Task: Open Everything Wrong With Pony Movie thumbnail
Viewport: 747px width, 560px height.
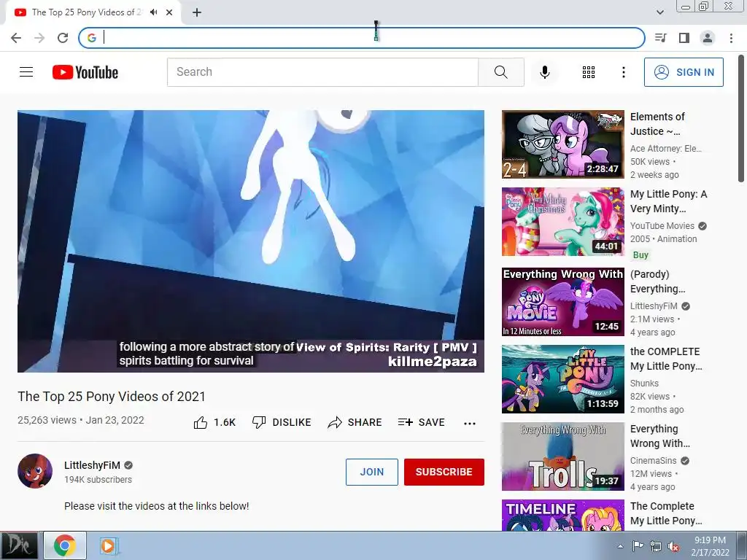Action: 562,301
